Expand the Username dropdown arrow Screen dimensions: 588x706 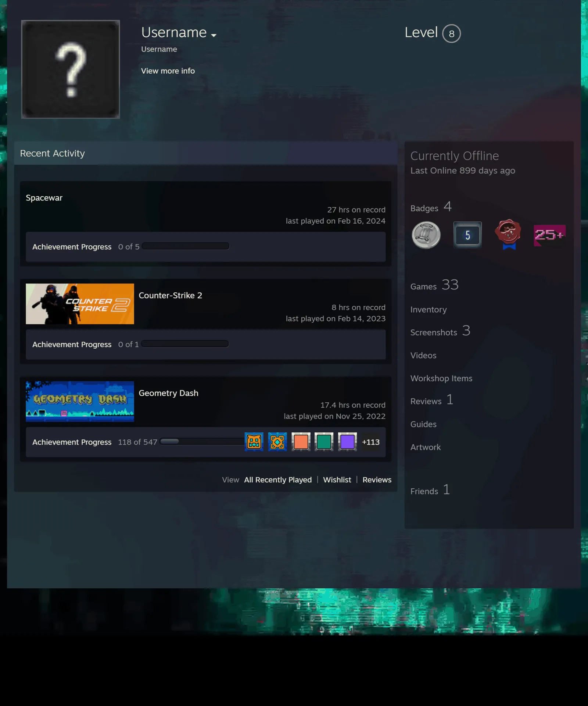214,35
